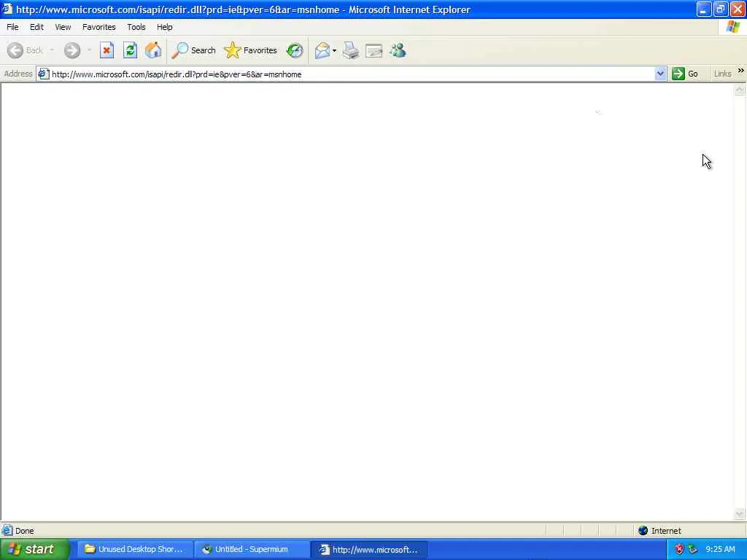Click the 9:25 AM system clock

pos(720,550)
